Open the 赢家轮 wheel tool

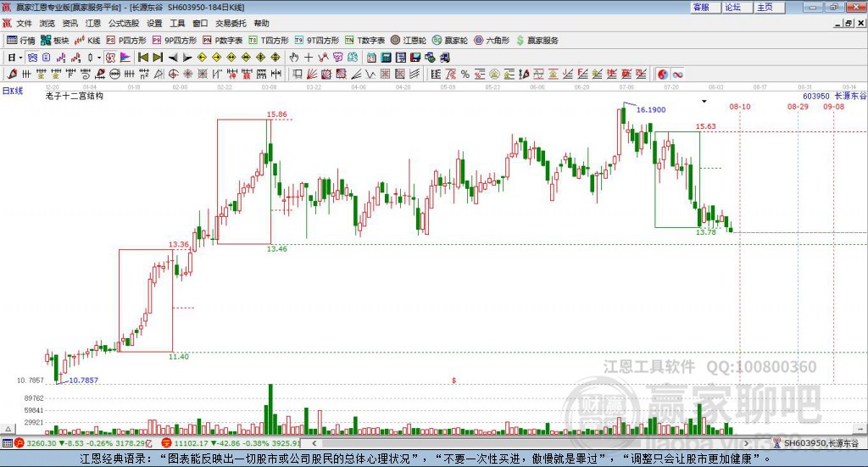(450, 41)
